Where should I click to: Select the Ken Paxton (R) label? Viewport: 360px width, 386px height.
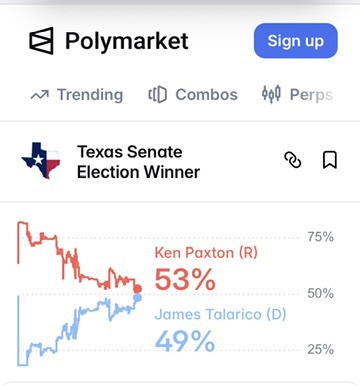pos(206,253)
